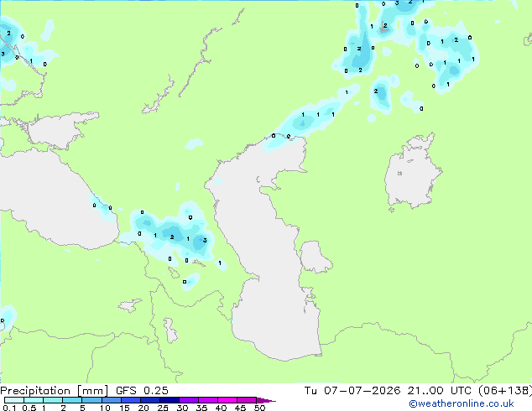Click the legend swatch between 45 and 50
The height and width of the screenshot is (411, 532).
247,400
